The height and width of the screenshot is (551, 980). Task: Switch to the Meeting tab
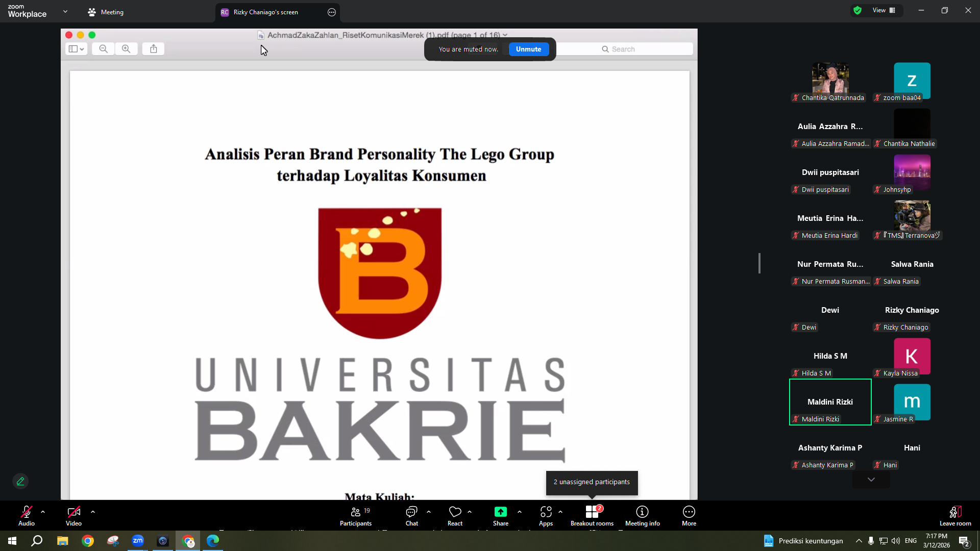click(106, 12)
